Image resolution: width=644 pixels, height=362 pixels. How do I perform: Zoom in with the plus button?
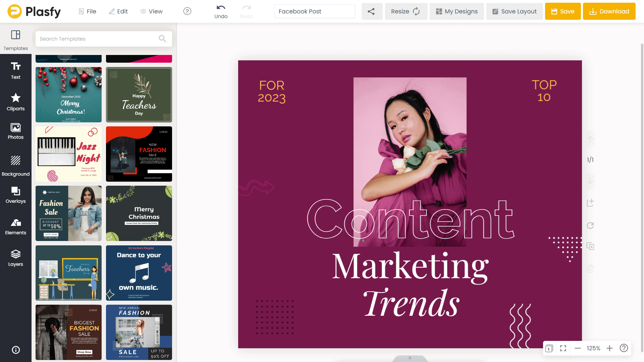click(x=609, y=348)
